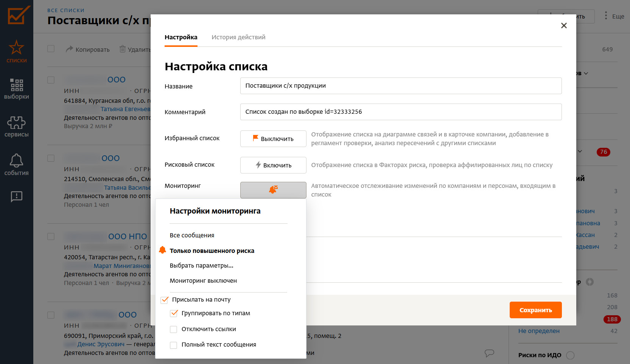Choose Выбрать параметры... in monitoring settings
Viewport: 630px width, 364px height.
coord(201,265)
